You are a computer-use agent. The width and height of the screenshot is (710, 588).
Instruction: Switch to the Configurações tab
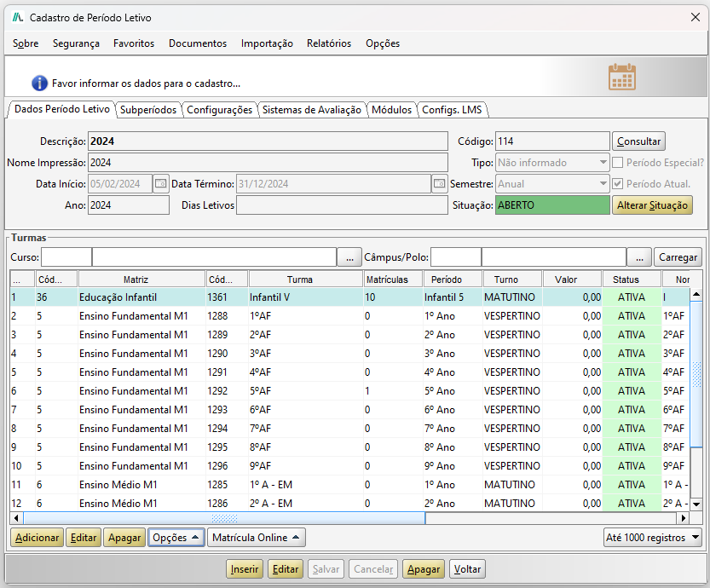point(219,110)
